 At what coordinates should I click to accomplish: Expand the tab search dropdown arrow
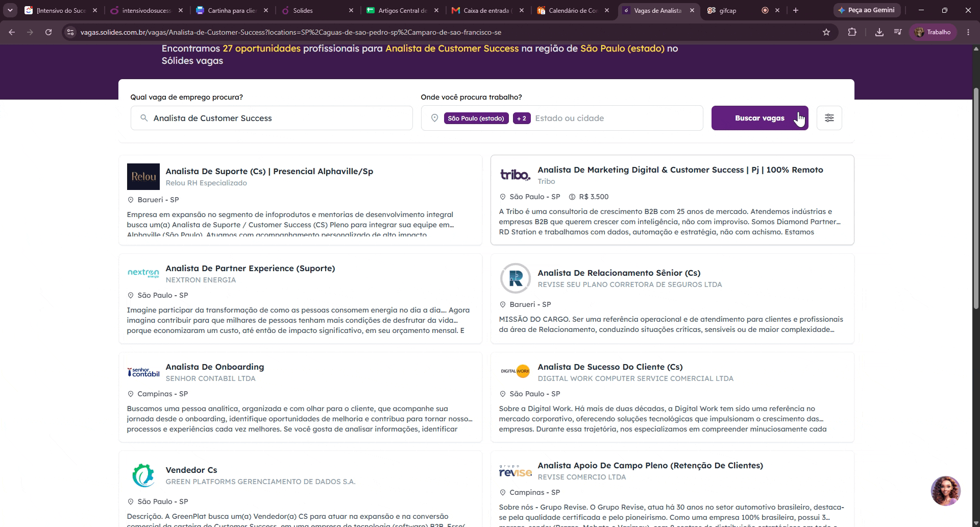[x=10, y=10]
